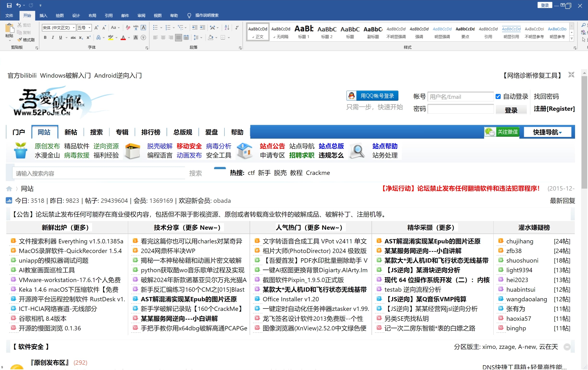Toggle bold formatting in the ribbon
The height and width of the screenshot is (370, 588).
coord(45,38)
